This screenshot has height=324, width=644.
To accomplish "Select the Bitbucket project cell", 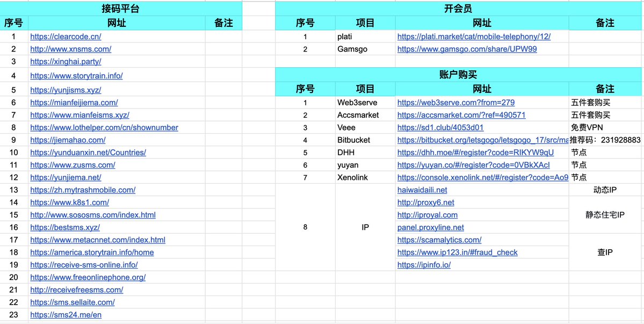I will [x=365, y=140].
